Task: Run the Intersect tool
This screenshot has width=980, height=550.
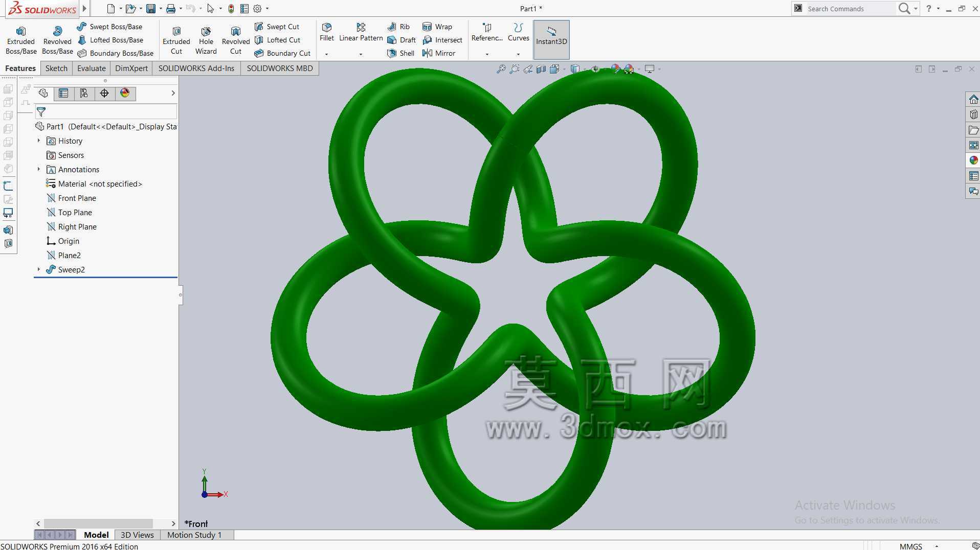Action: [x=442, y=40]
